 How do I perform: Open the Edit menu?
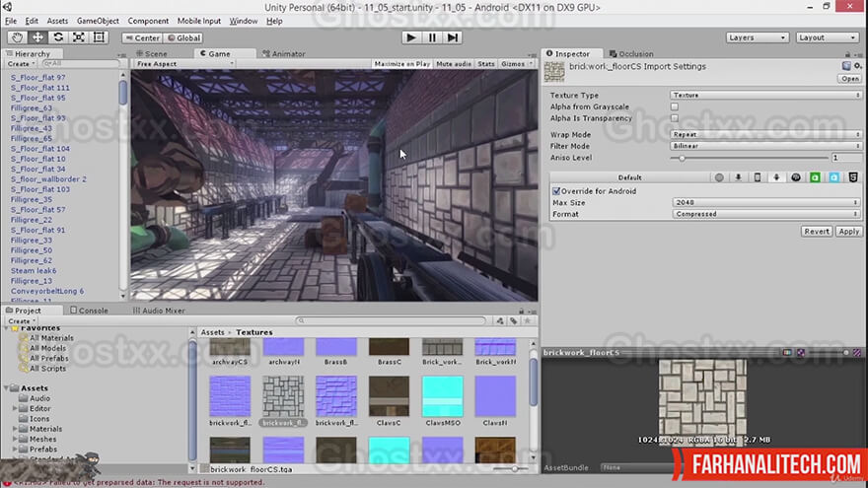32,21
